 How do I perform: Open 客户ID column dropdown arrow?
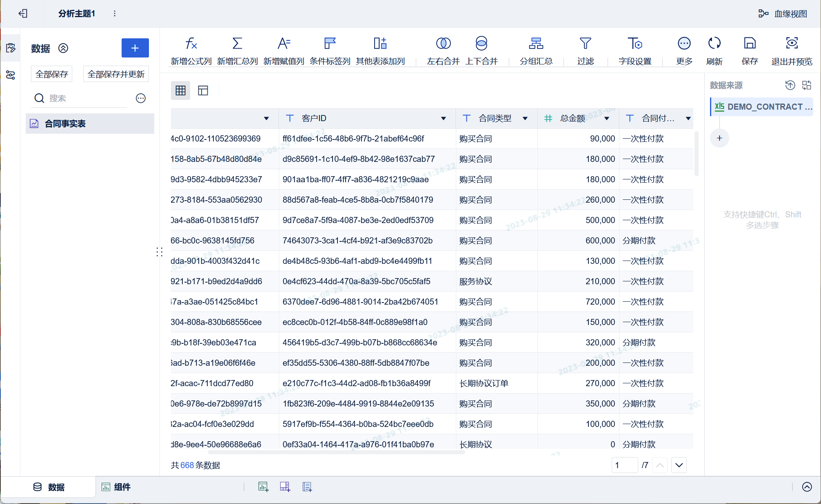[x=443, y=119]
